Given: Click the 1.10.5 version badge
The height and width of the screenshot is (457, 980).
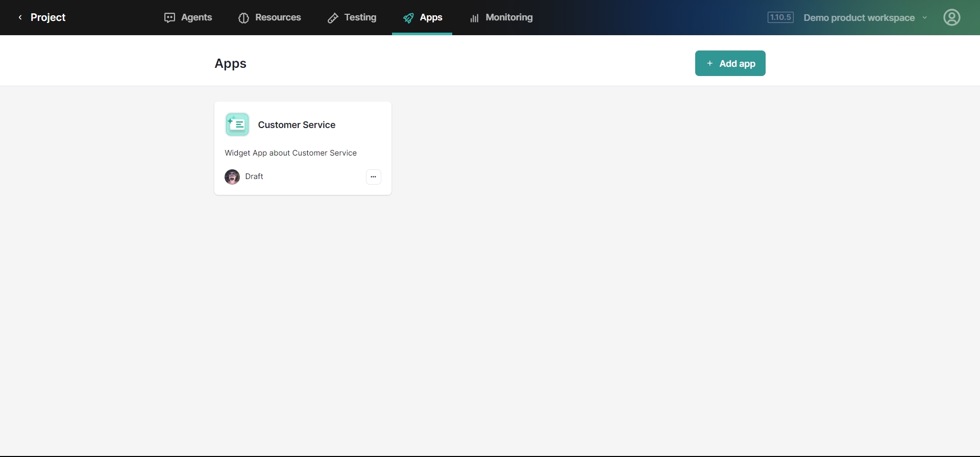Looking at the screenshot, I should pyautogui.click(x=780, y=17).
